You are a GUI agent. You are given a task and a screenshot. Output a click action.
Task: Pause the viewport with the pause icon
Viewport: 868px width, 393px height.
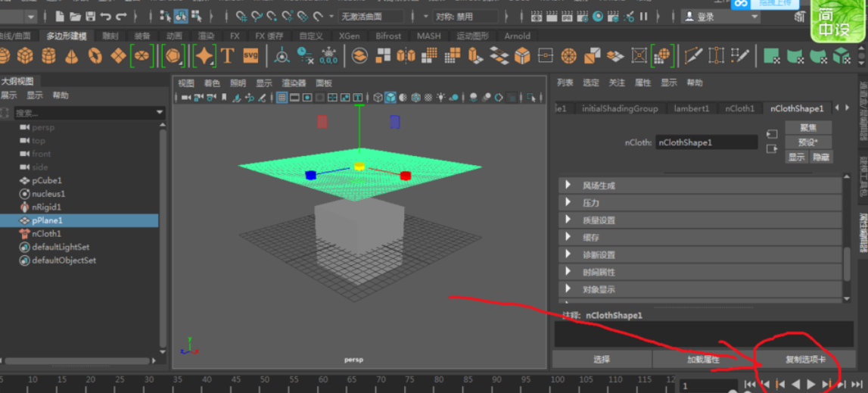coord(644,17)
